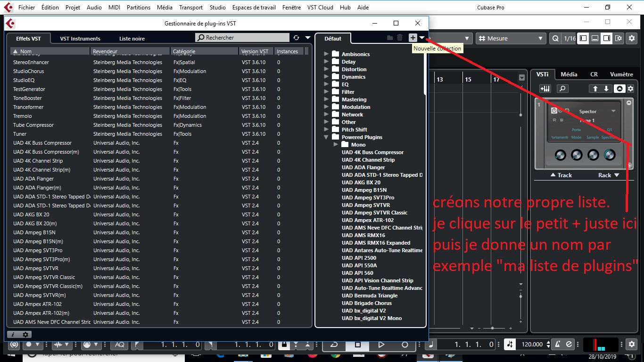644x362 pixels.
Task: Open the Média tab in right zone
Action: [x=569, y=74]
